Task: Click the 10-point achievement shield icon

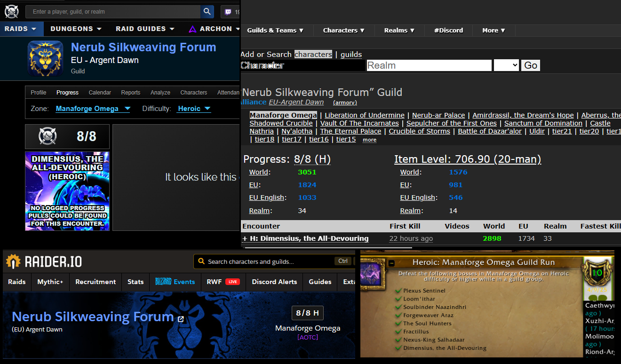Action: tap(597, 273)
